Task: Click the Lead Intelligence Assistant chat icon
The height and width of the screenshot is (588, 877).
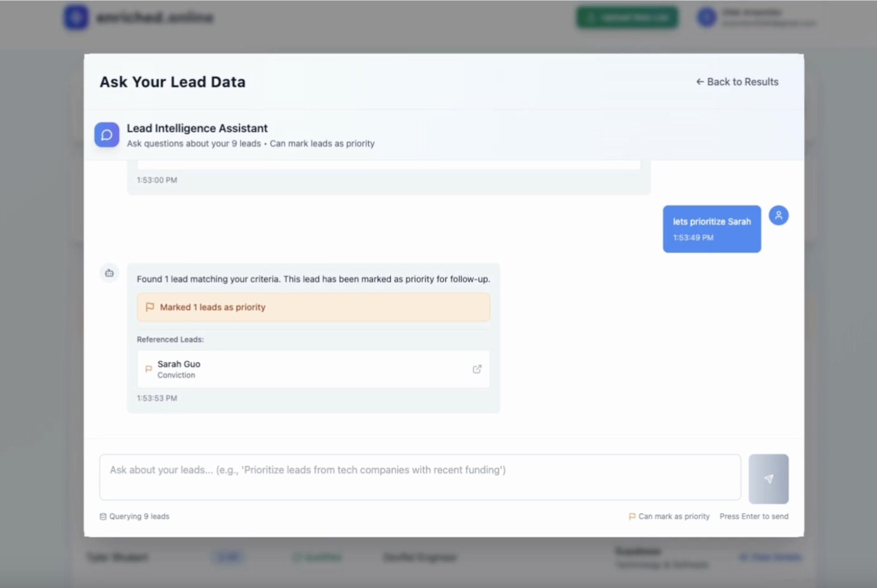Action: point(107,135)
